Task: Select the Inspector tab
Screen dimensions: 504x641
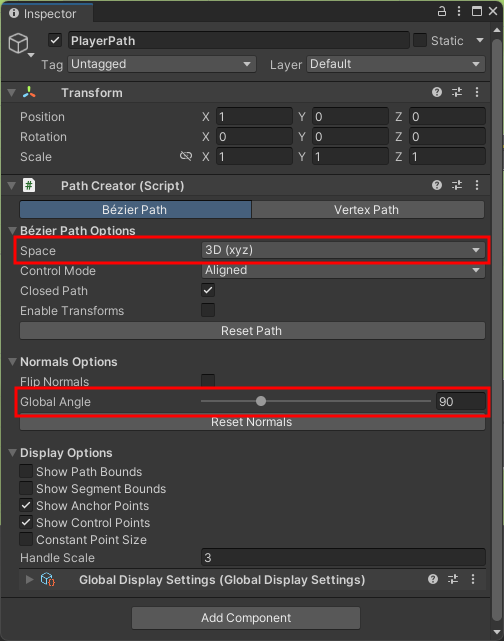Action: click(x=47, y=13)
